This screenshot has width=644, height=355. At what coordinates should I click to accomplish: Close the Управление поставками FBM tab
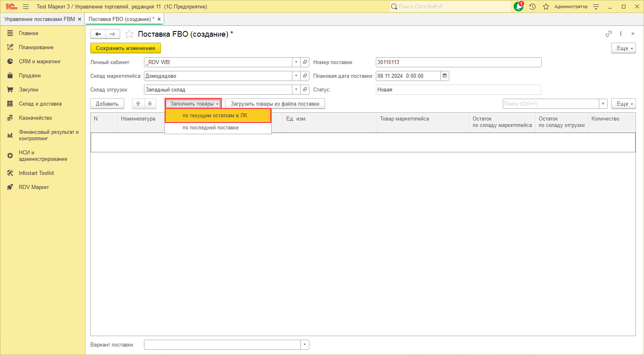(79, 19)
